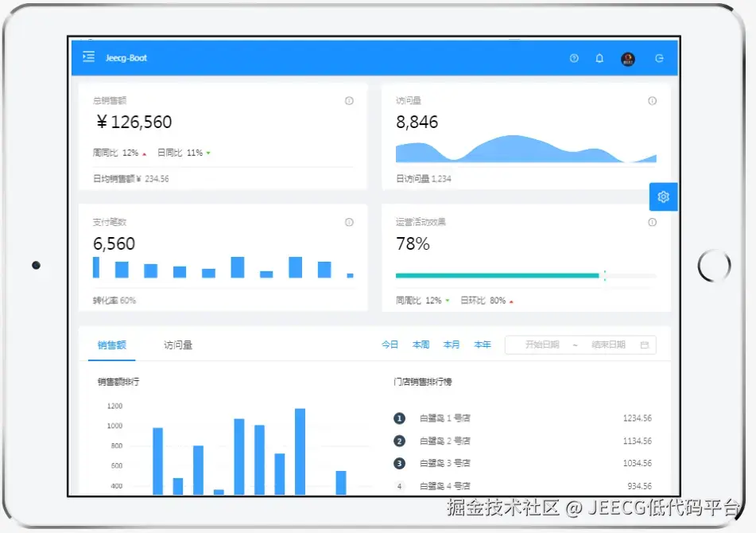Click sales value 1134.56

[x=637, y=441]
